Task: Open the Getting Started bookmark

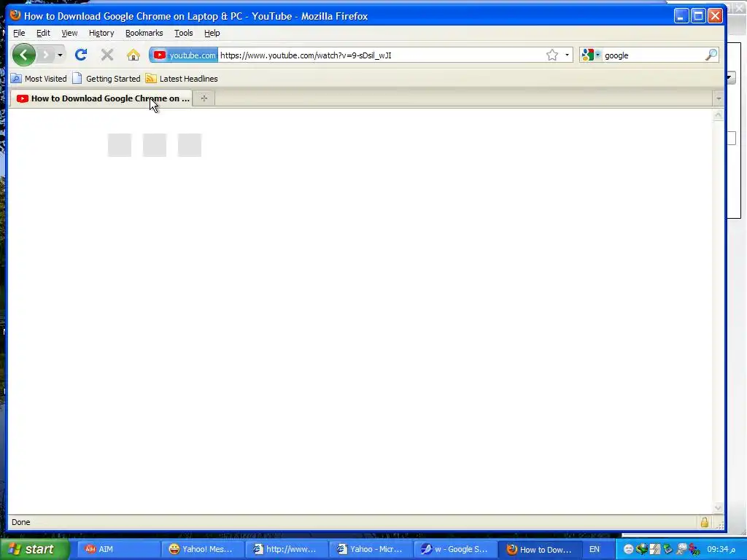Action: point(107,79)
